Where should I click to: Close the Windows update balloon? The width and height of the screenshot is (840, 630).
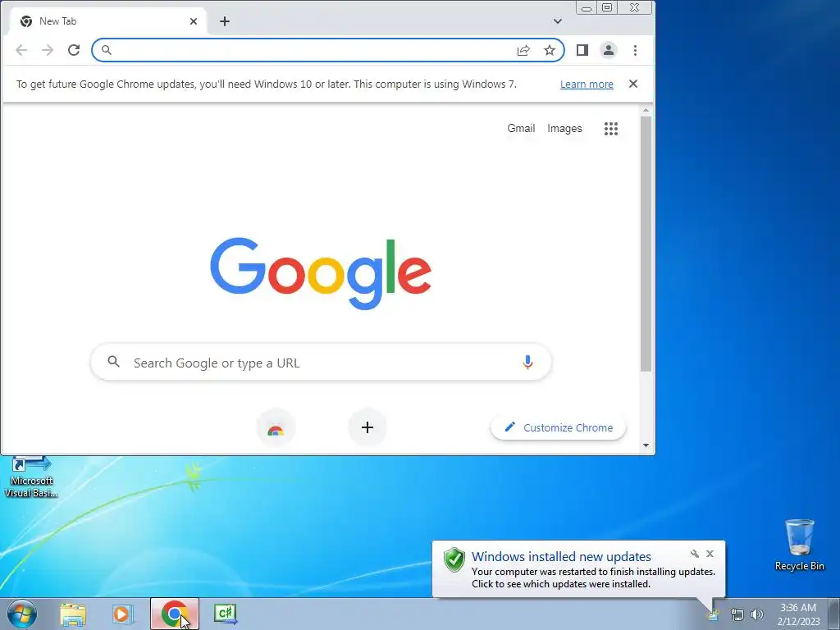click(x=710, y=554)
